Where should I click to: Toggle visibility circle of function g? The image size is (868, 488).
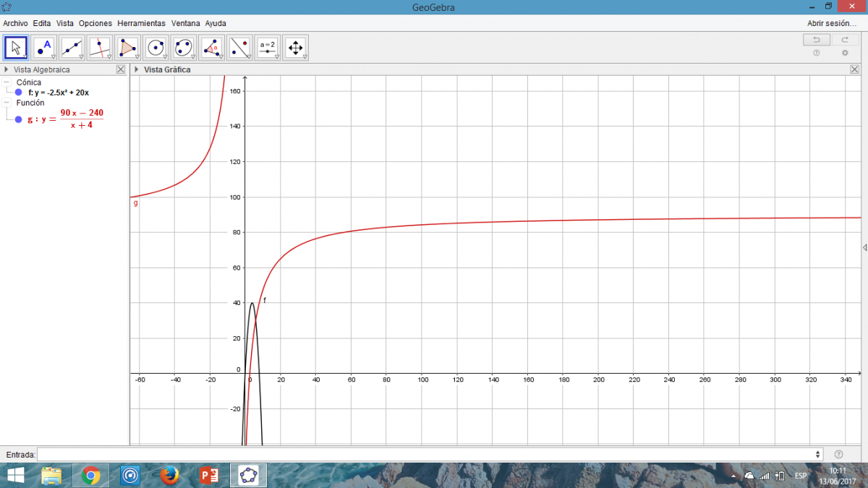tap(19, 119)
